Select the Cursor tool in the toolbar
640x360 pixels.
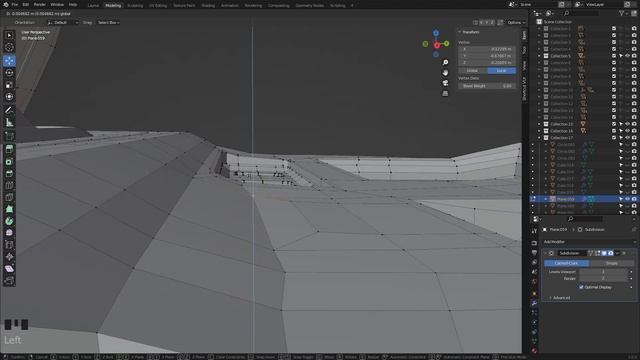click(9, 47)
